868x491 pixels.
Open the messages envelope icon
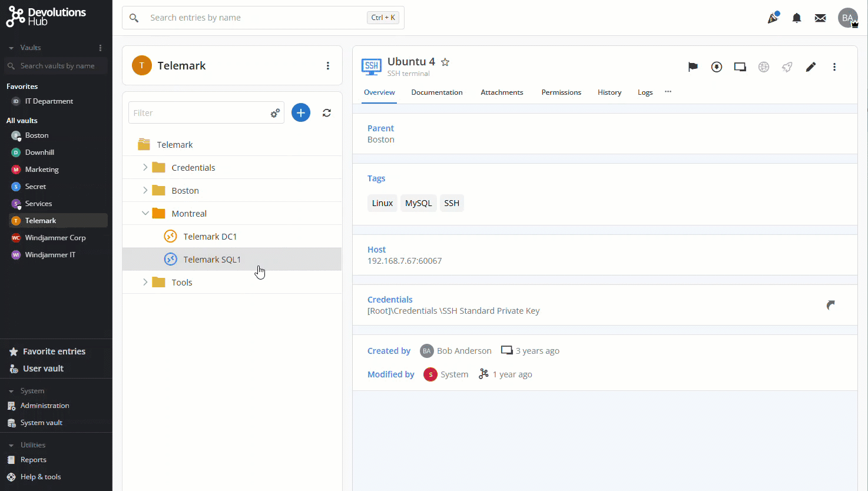click(x=820, y=18)
